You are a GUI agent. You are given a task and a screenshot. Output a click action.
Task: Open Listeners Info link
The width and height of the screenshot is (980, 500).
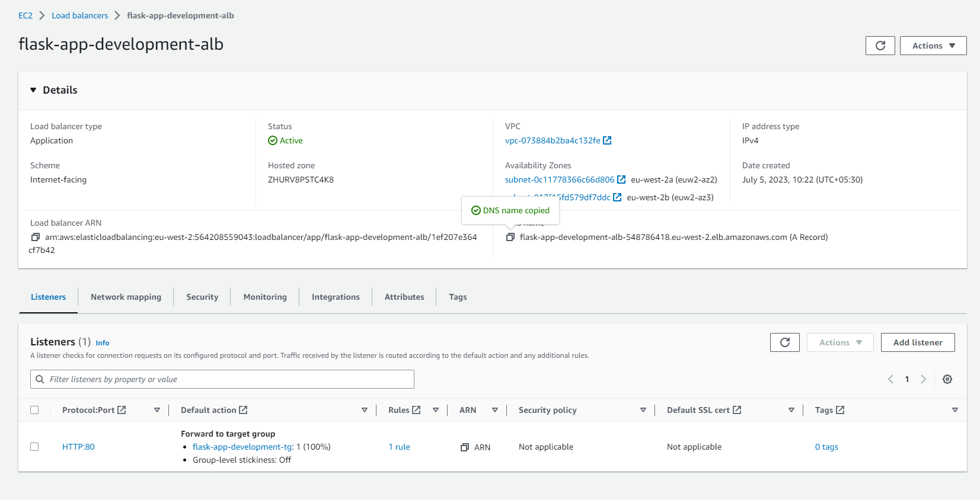(103, 343)
